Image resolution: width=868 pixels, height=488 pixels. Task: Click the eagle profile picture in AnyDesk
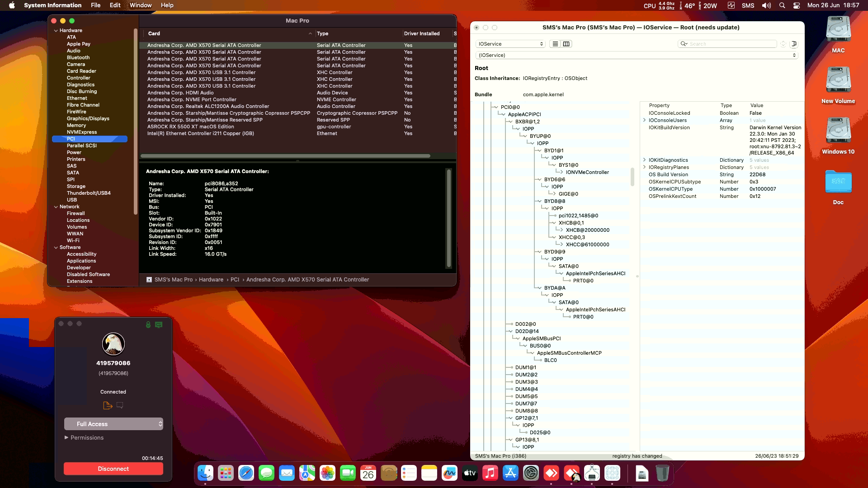113,344
